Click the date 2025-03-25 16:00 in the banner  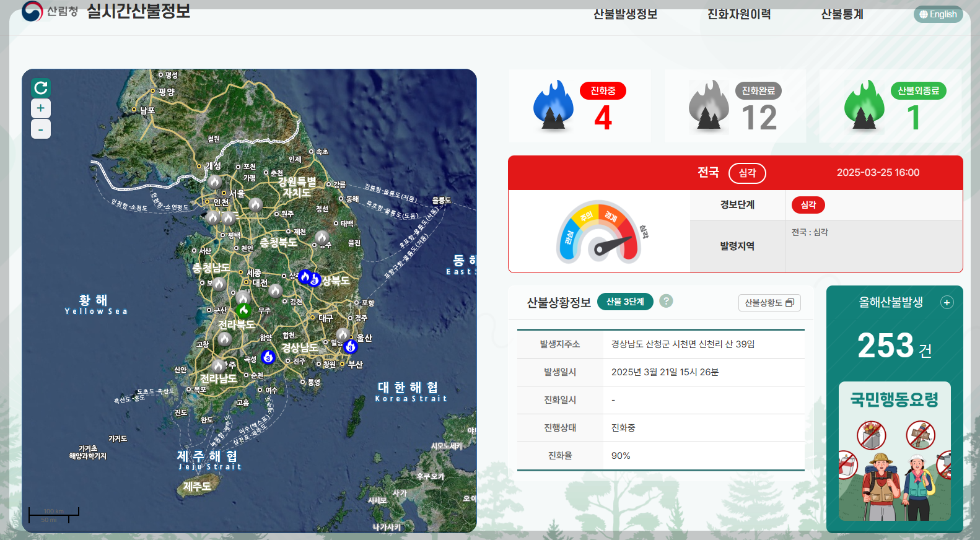pyautogui.click(x=878, y=173)
